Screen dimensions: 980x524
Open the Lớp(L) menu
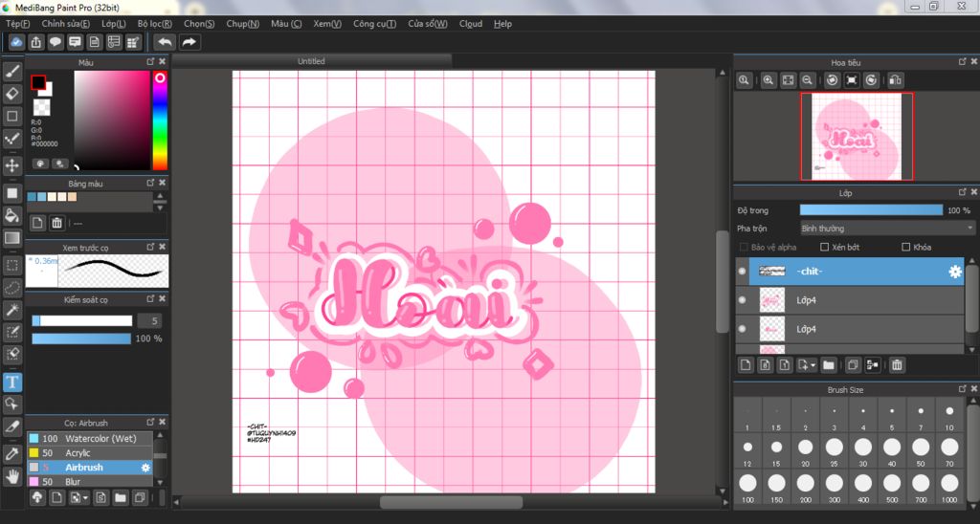114,24
